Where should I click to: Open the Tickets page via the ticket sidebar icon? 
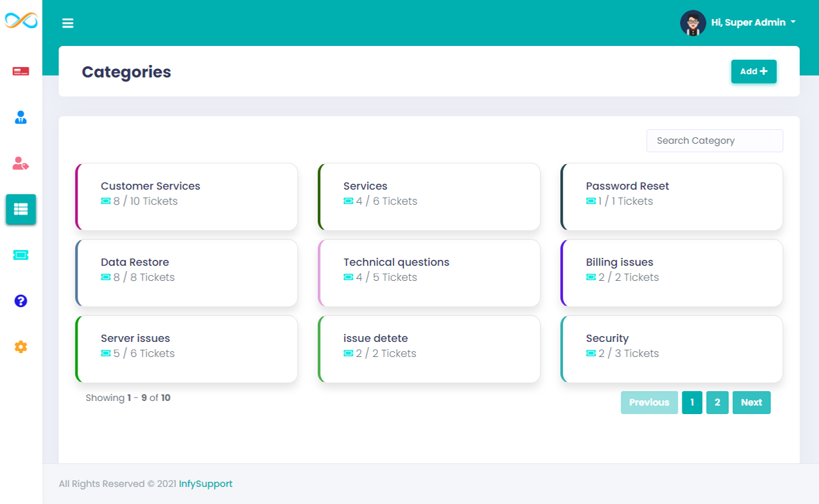(x=20, y=255)
